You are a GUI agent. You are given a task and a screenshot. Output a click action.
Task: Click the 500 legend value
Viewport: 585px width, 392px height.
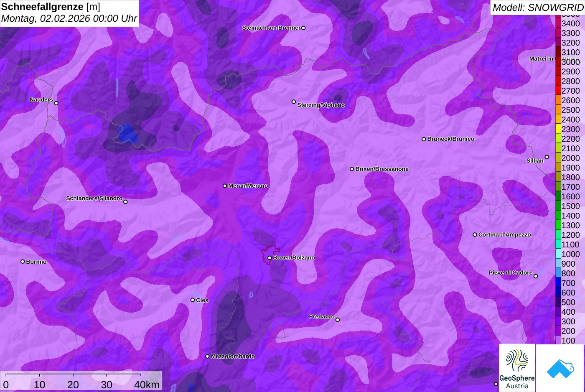(568, 302)
